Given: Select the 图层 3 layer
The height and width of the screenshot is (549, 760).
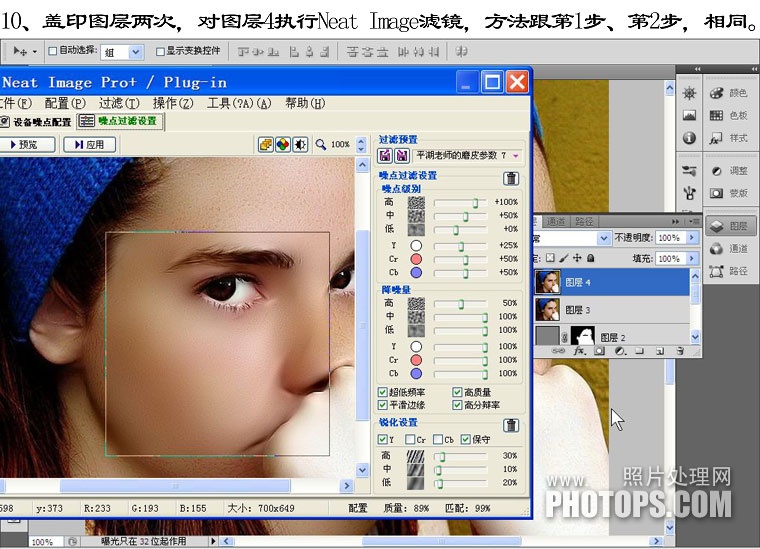Looking at the screenshot, I should (612, 310).
